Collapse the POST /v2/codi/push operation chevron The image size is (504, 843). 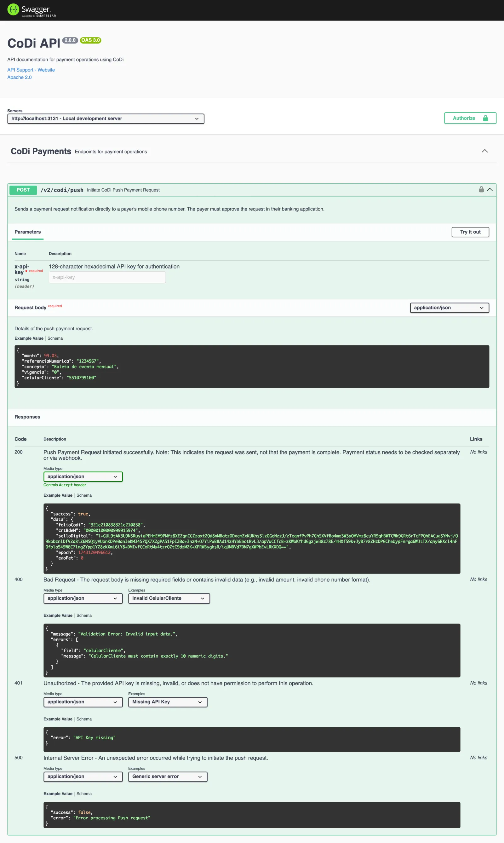point(490,190)
